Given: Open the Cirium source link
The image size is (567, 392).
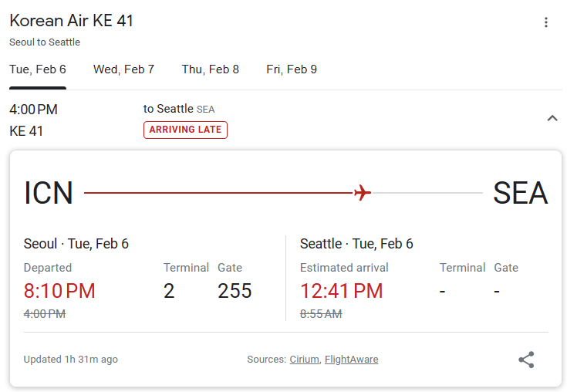Looking at the screenshot, I should 304,360.
